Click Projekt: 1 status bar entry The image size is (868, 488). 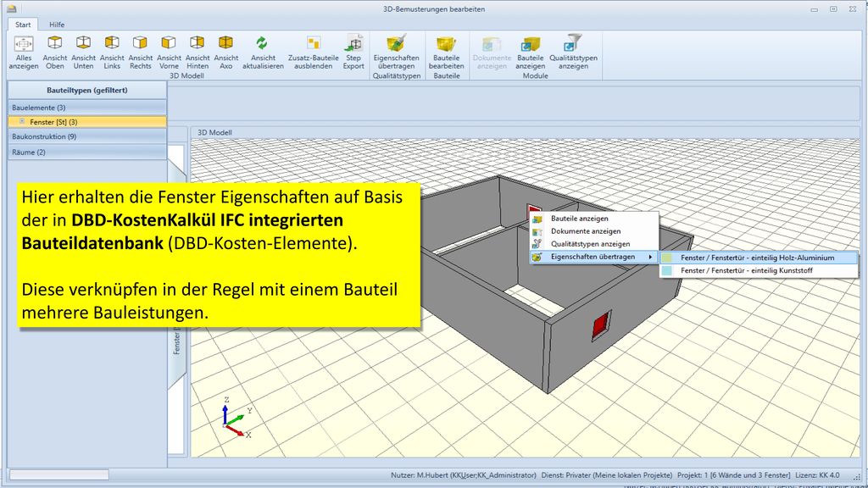(733, 474)
